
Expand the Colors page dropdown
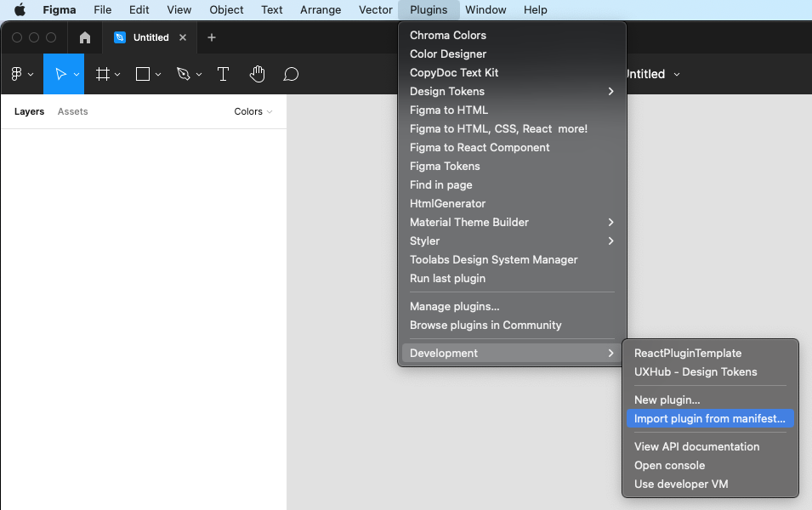click(x=253, y=111)
